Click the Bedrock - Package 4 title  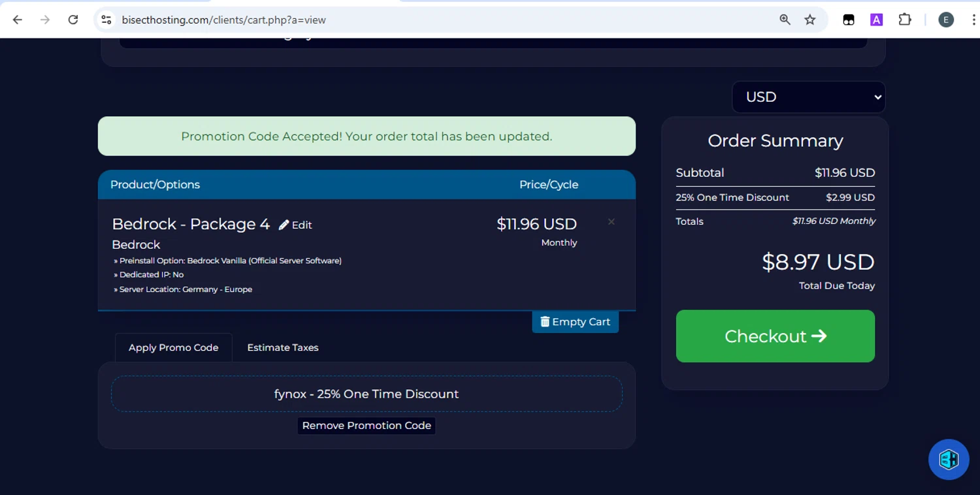191,224
